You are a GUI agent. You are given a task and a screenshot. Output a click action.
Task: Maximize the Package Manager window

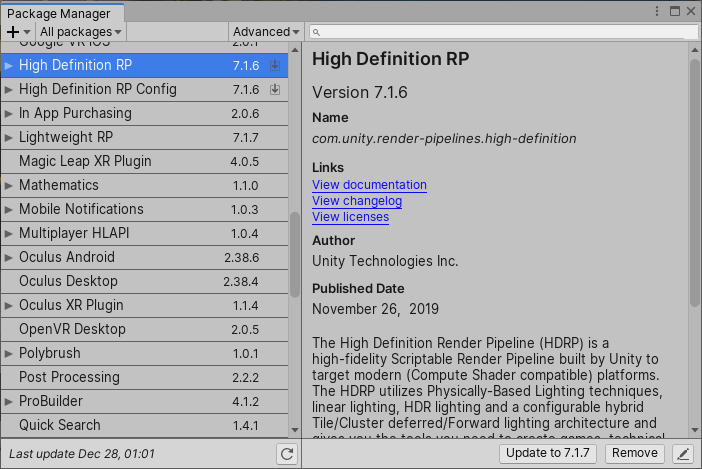click(674, 10)
